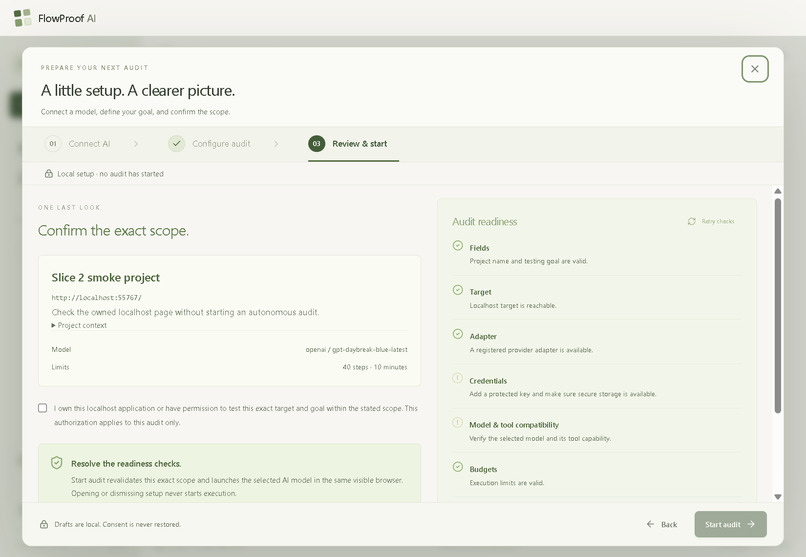Click the Retry checks refresh icon
Viewport: 806px width, 557px height.
pos(691,221)
